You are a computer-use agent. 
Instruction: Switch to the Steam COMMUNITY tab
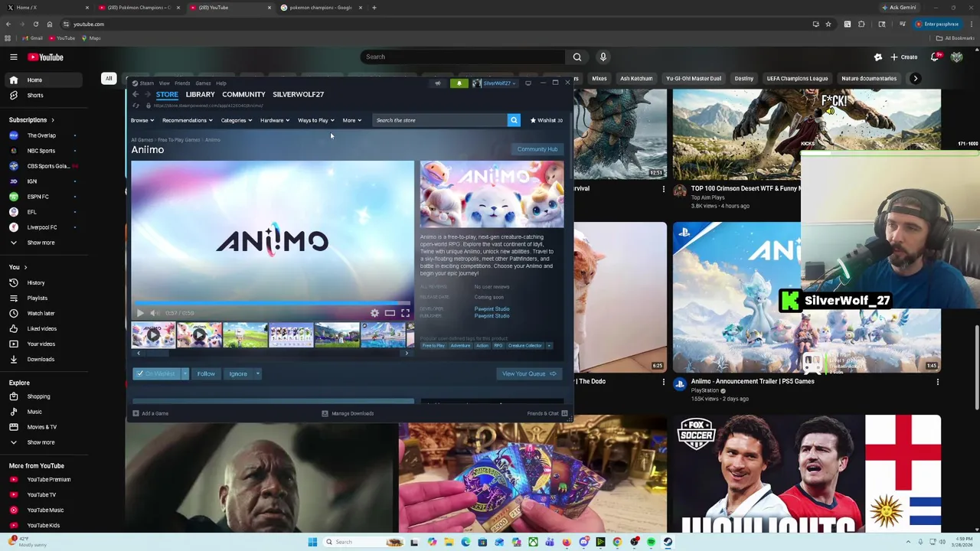[x=243, y=94]
